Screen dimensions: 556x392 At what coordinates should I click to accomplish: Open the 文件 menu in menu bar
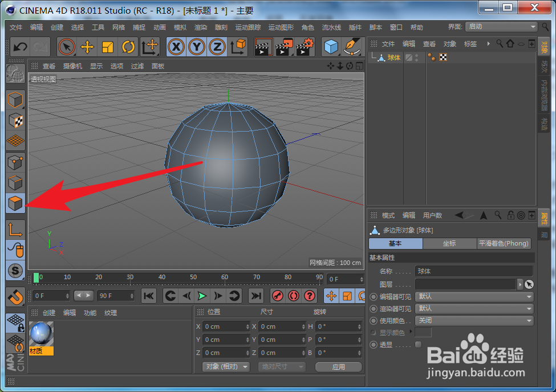[x=15, y=27]
